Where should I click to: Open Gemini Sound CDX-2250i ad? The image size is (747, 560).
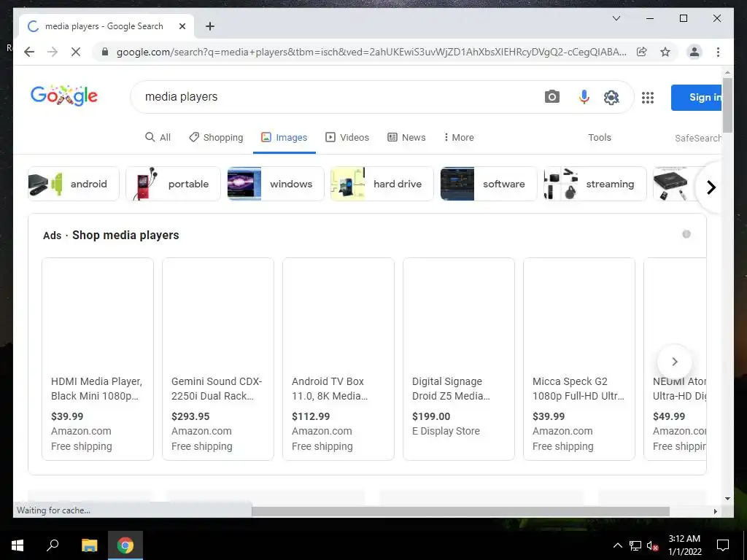coord(218,359)
